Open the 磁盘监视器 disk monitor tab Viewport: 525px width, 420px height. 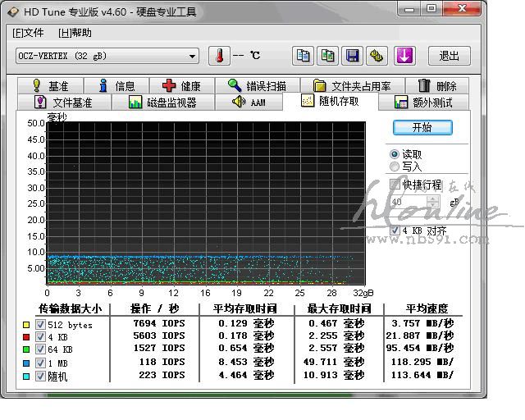pos(162,103)
